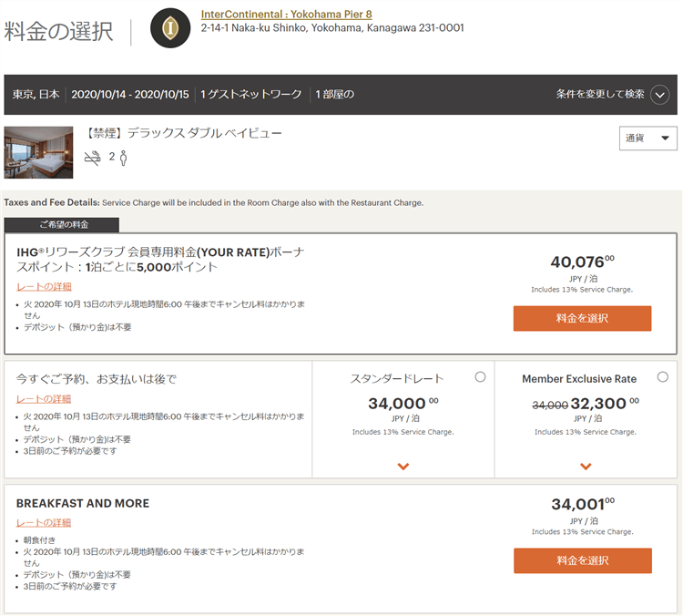Image resolution: width=683 pixels, height=616 pixels.
Task: Select the スタンダードレート radio button
Action: pos(480,377)
